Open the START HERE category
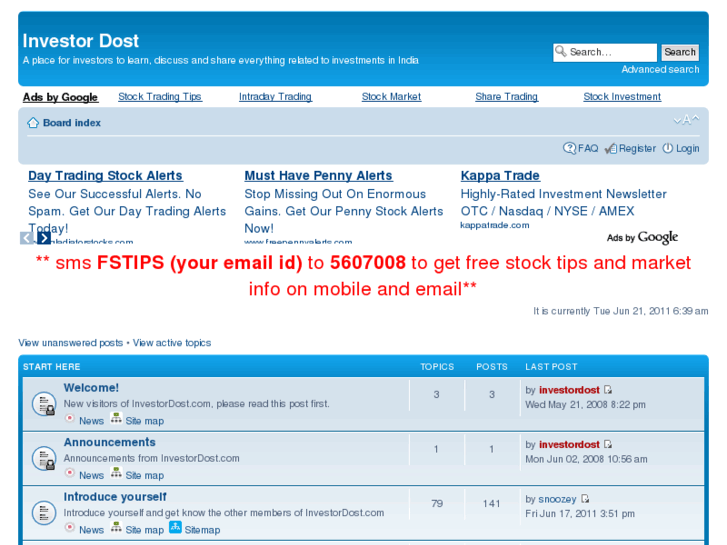The width and height of the screenshot is (727, 545). click(x=51, y=367)
